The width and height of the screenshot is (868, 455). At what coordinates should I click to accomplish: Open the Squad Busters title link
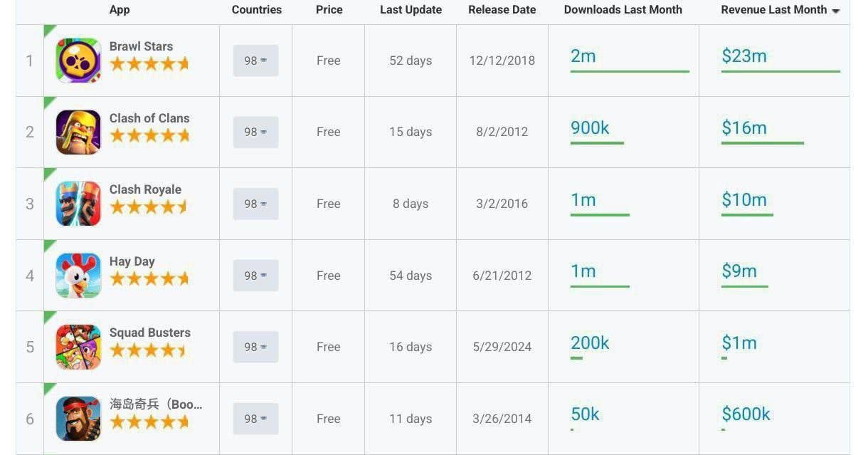click(149, 333)
